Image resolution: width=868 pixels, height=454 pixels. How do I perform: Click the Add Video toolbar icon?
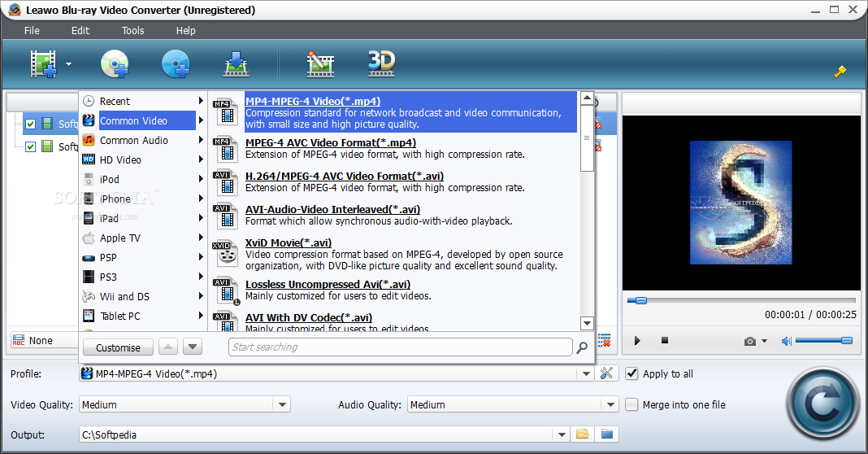click(x=44, y=63)
